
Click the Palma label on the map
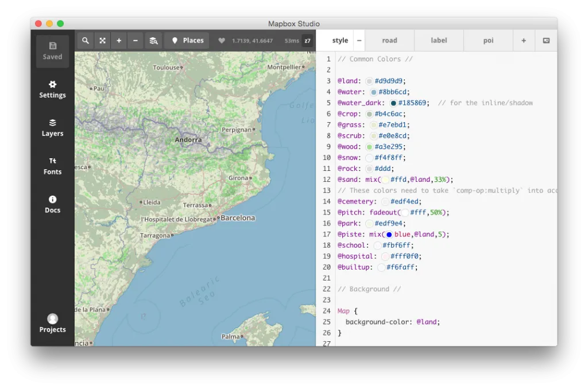pyautogui.click(x=231, y=337)
